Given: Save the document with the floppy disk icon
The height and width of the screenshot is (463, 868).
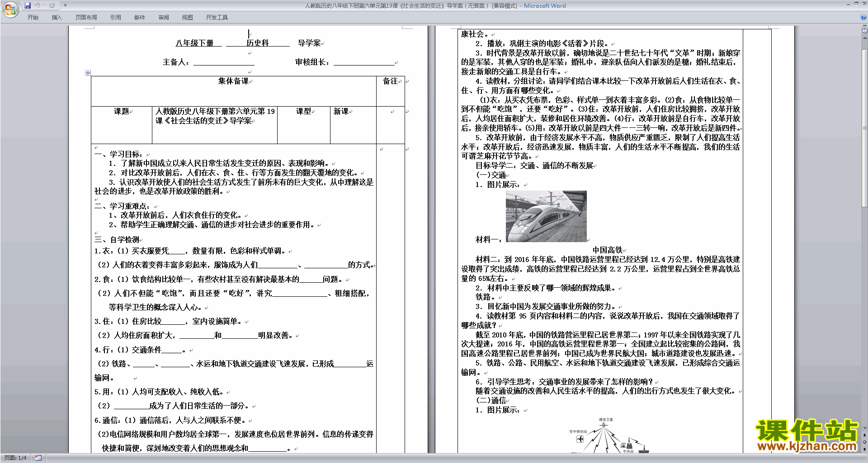Looking at the screenshot, I should (x=28, y=5).
